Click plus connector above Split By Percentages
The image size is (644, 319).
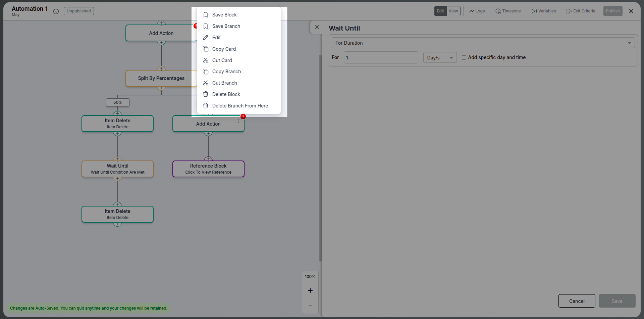tap(161, 69)
